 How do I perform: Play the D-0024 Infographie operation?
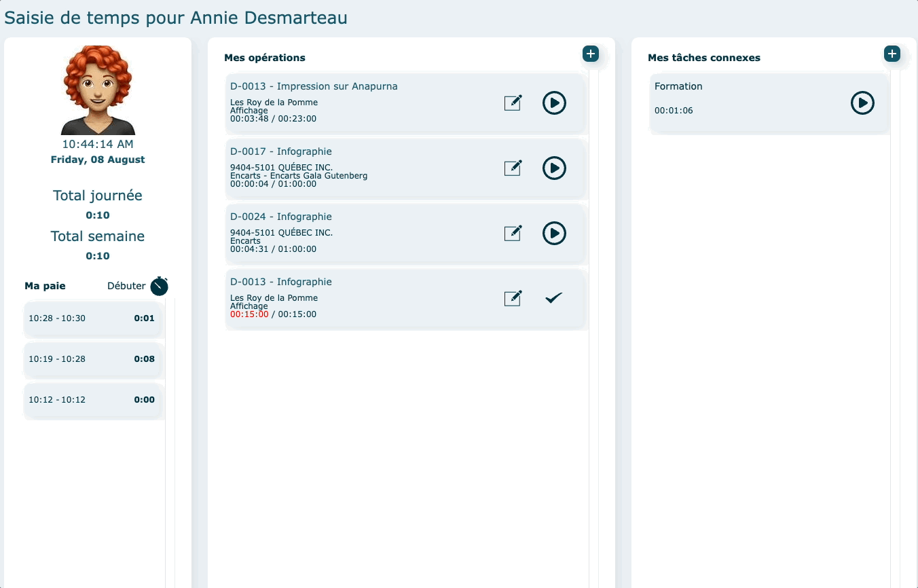pos(554,234)
